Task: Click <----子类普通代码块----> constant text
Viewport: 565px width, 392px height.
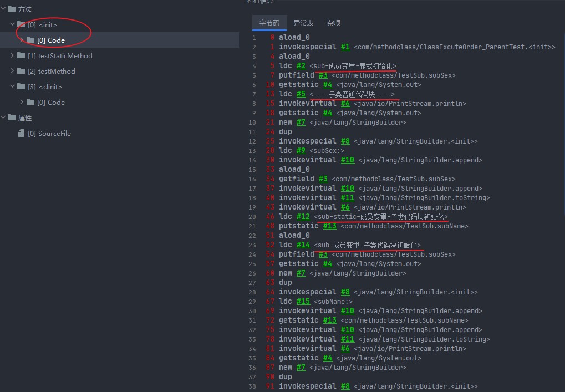Action: (352, 94)
